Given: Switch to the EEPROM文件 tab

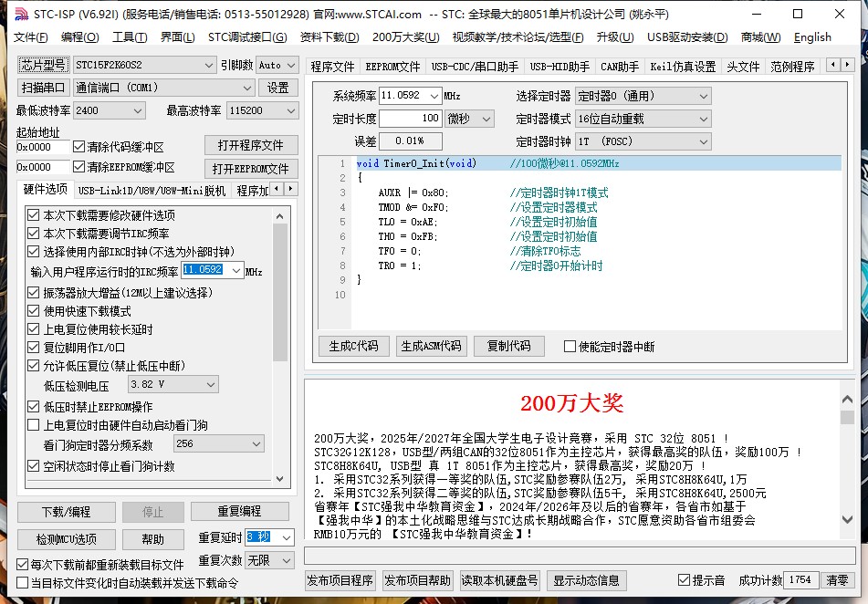Looking at the screenshot, I should click(392, 67).
